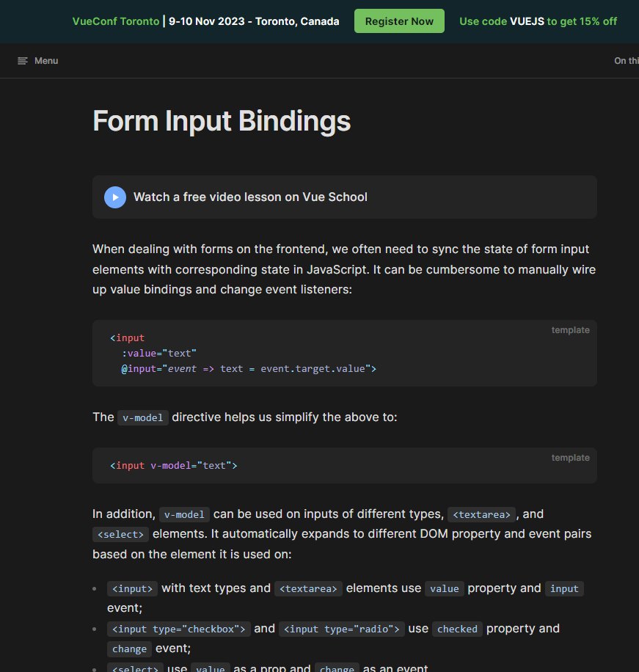Click the blue play video icon

point(115,197)
